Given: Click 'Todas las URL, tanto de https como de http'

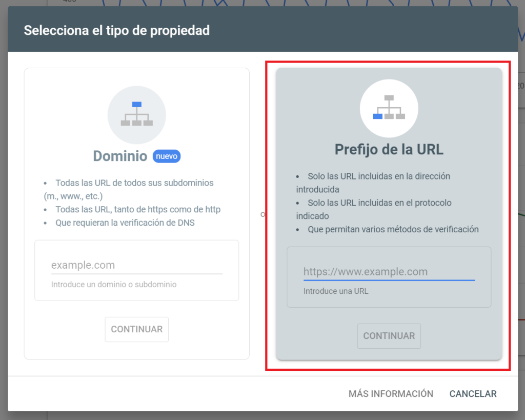Looking at the screenshot, I should (138, 210).
